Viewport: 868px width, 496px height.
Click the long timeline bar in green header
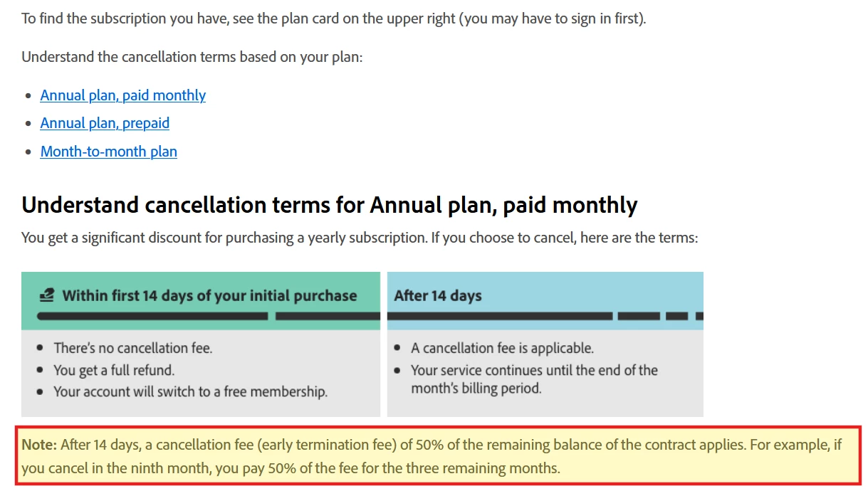[152, 316]
